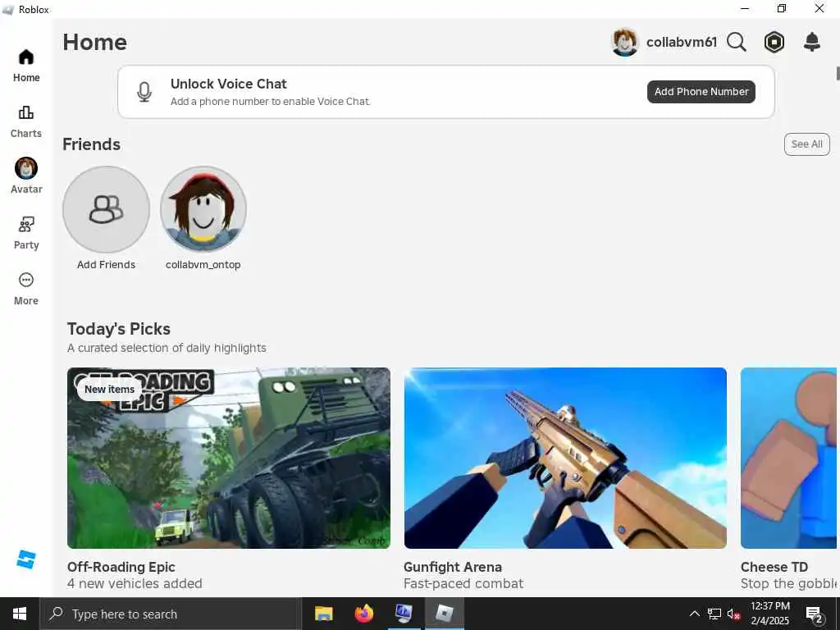Click the page vertical scrollbar thumb
The height and width of the screenshot is (630, 840).
coord(838,73)
